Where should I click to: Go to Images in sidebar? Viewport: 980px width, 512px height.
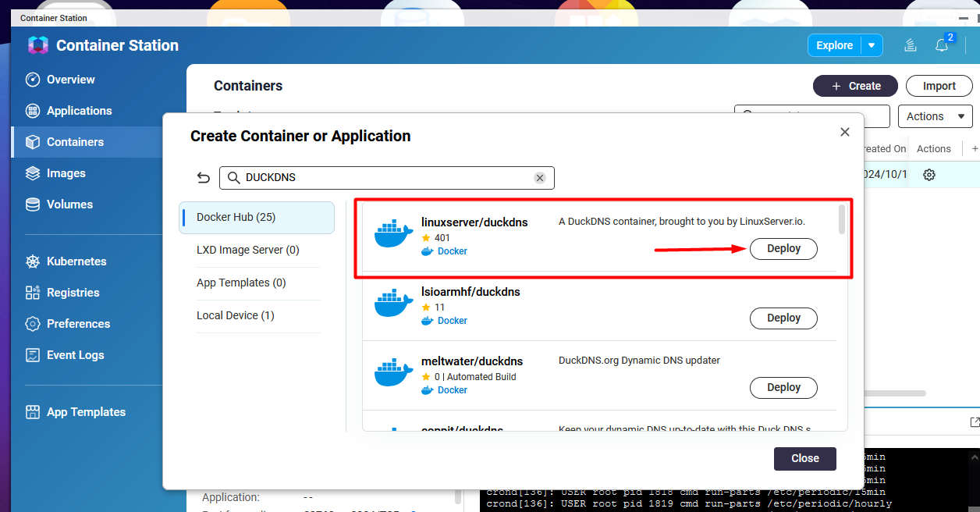click(66, 173)
